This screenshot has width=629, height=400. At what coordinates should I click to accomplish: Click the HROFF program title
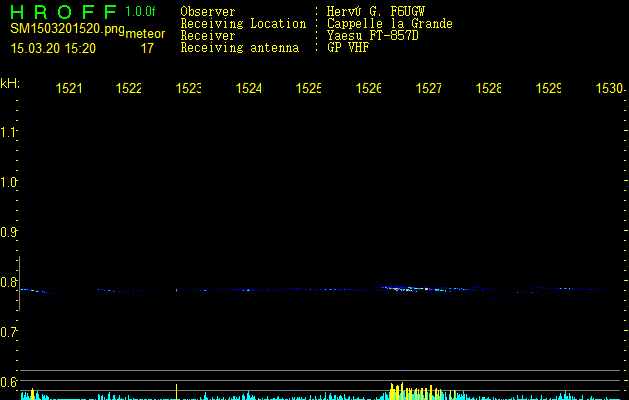[x=64, y=12]
